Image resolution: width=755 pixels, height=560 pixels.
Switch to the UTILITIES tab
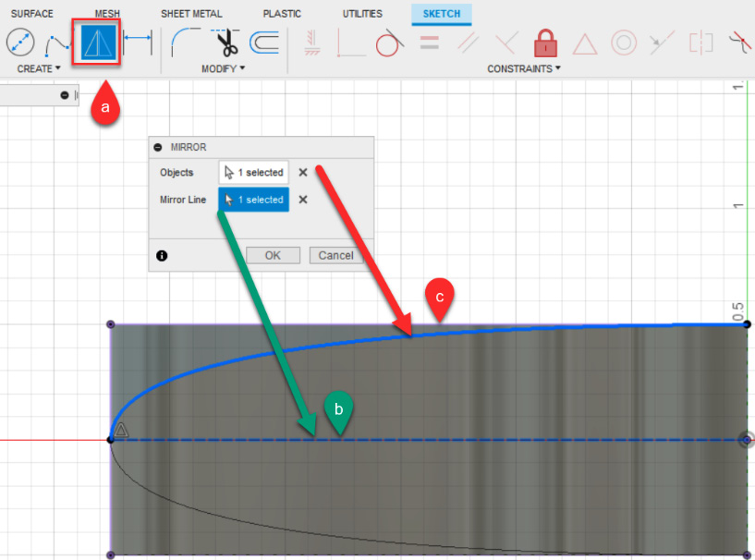[361, 13]
